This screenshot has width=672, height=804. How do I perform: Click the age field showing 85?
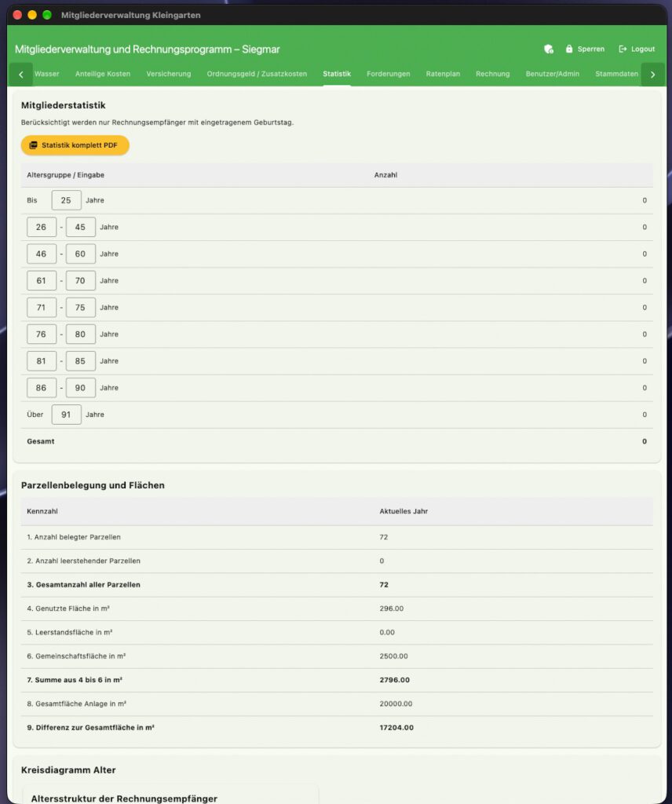click(x=81, y=361)
